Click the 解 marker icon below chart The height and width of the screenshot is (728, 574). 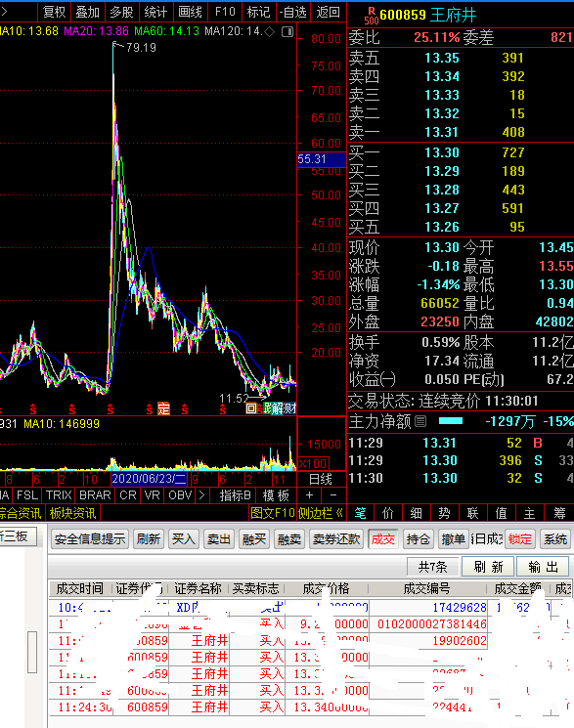tap(278, 408)
